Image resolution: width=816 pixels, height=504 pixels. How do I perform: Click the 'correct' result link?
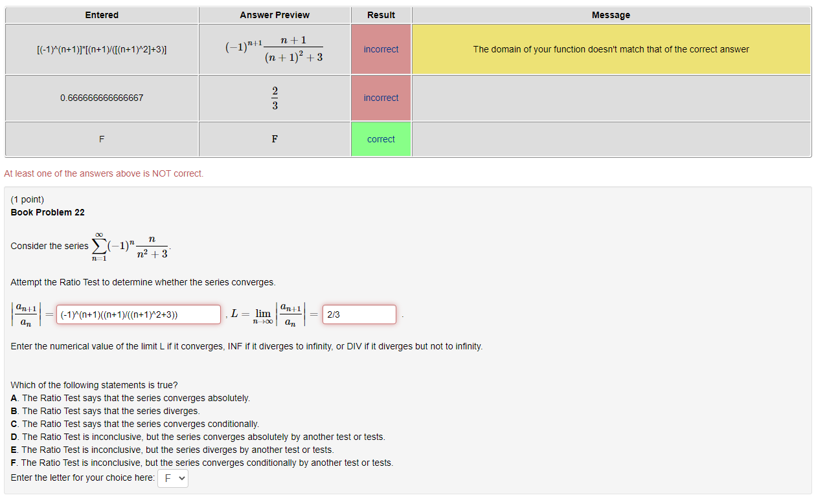381,138
